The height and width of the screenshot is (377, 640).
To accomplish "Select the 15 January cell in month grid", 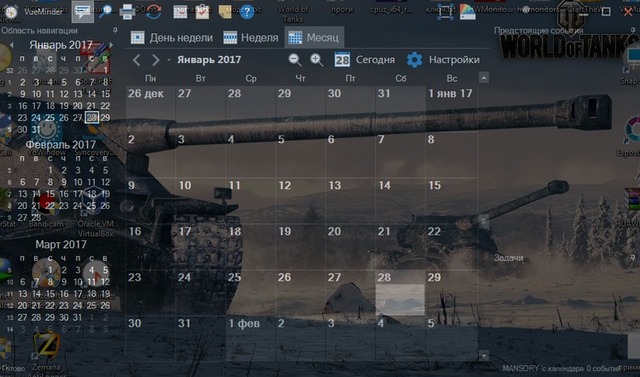I will pyautogui.click(x=451, y=200).
